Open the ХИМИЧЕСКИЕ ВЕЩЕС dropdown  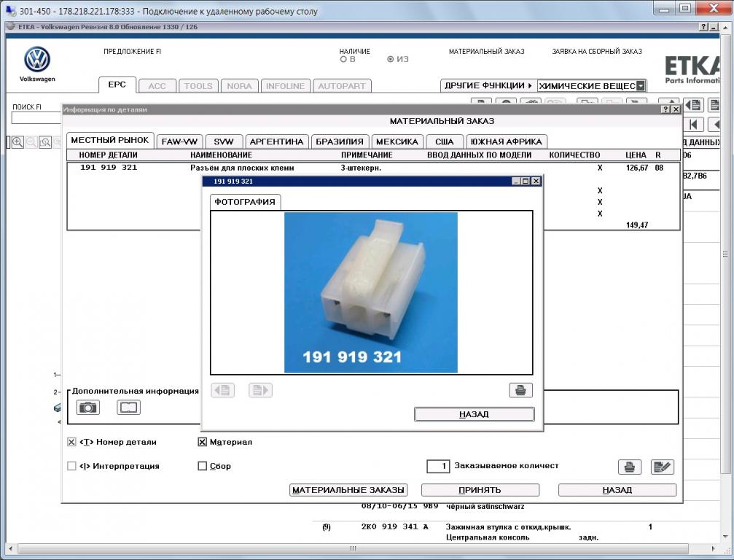[641, 86]
